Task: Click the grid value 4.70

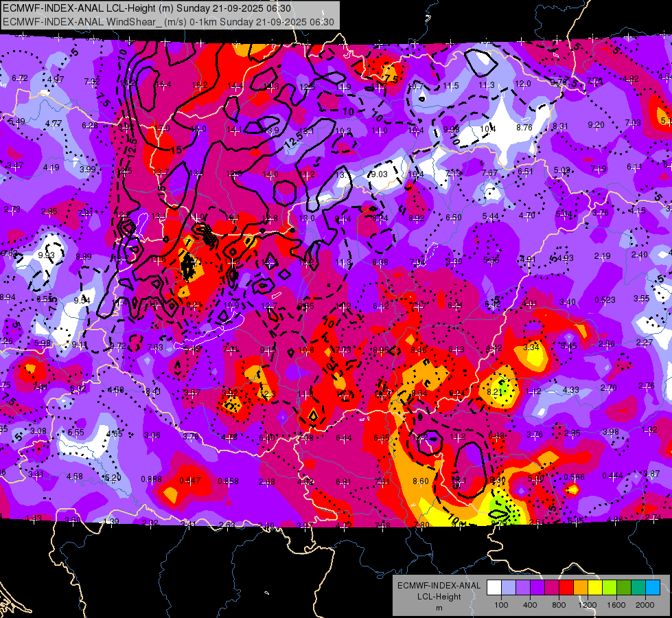Action: pos(526,216)
